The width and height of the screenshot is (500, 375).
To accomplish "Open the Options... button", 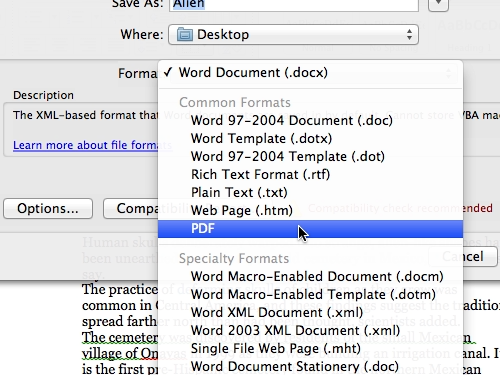I will (48, 209).
